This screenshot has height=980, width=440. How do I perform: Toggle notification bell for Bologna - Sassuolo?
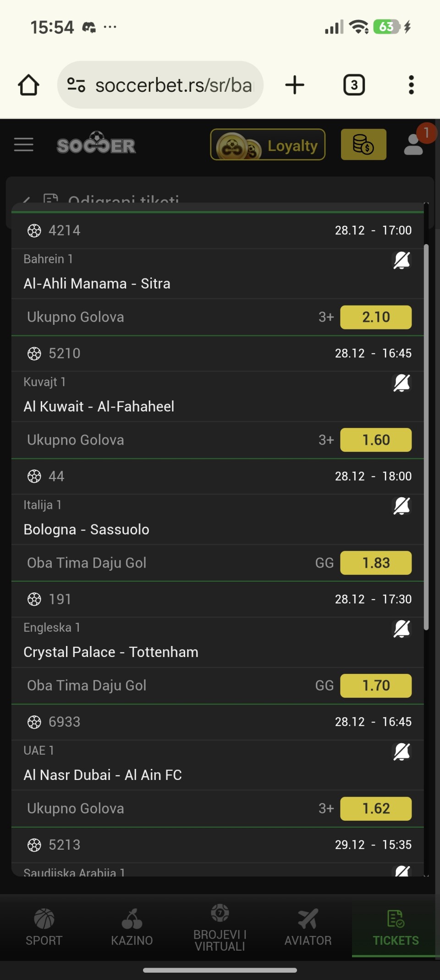[x=401, y=506]
